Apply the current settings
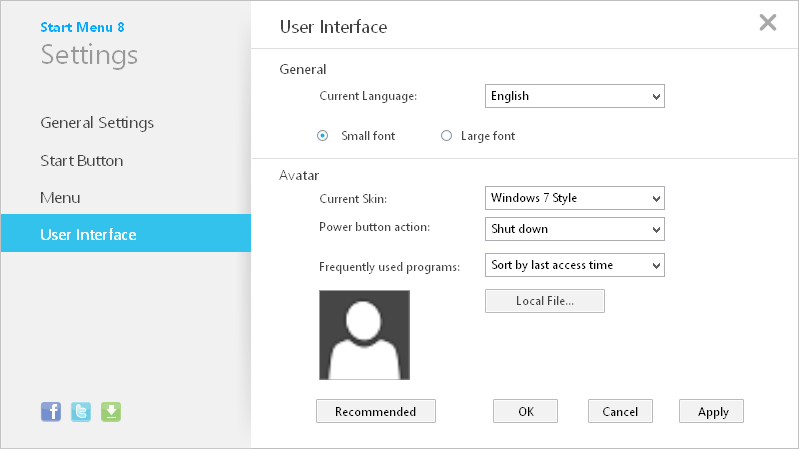Viewport: 799px width, 449px height. pyautogui.click(x=712, y=411)
